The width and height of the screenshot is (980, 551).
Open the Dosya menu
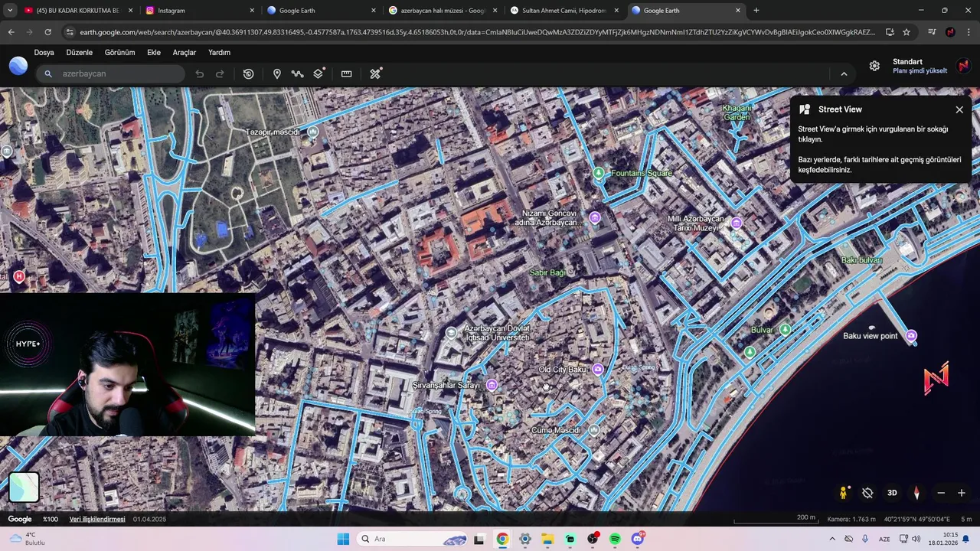point(44,53)
